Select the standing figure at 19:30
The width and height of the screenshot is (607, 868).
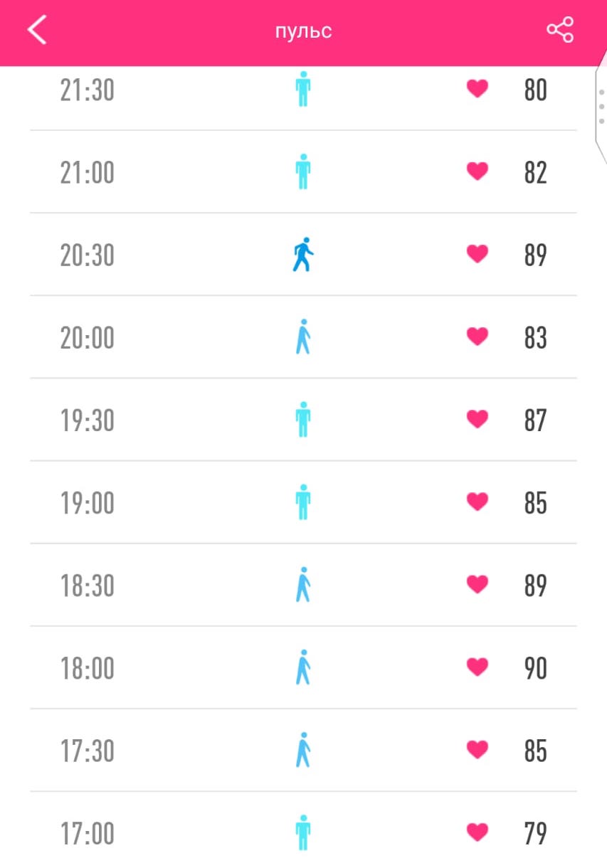(x=303, y=420)
